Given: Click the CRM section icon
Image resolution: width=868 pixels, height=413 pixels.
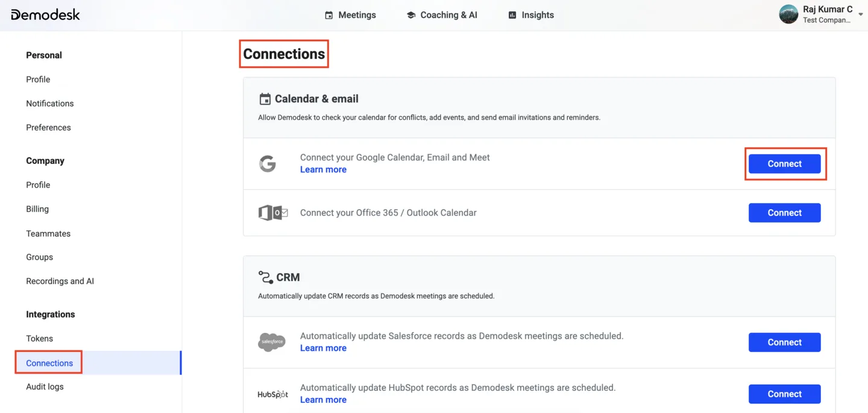Looking at the screenshot, I should coord(265,277).
